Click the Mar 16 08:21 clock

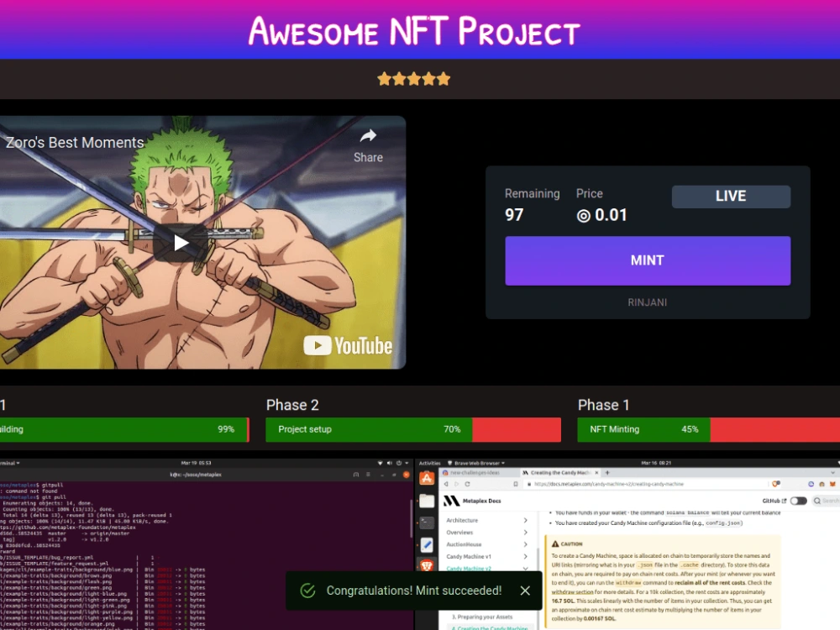click(x=656, y=463)
